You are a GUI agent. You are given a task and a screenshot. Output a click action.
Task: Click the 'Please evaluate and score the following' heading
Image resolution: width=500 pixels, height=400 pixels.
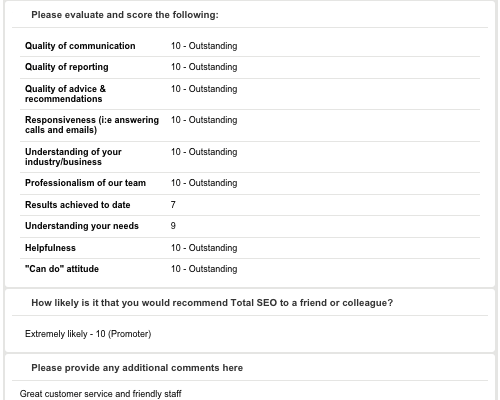pyautogui.click(x=125, y=15)
